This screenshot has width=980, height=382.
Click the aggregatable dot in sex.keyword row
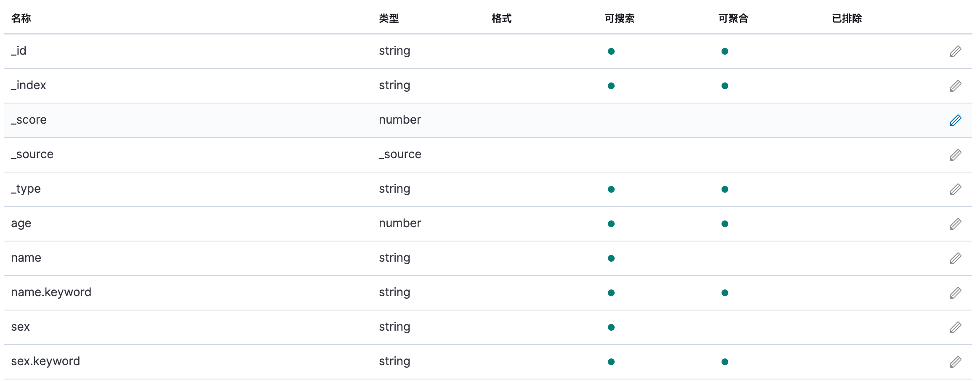click(x=725, y=362)
